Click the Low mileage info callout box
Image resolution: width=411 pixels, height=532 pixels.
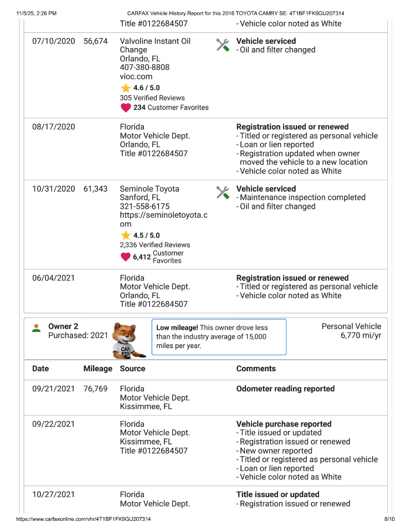tap(219, 337)
